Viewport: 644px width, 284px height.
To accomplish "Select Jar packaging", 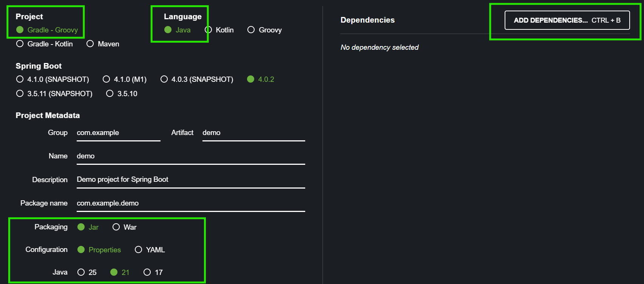I will click(x=88, y=227).
